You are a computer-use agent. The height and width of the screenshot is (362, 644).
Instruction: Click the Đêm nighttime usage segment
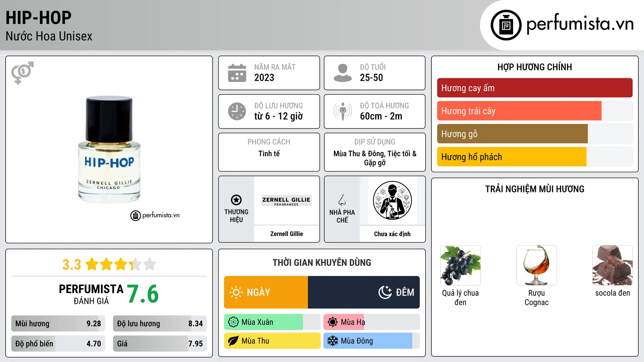coord(364,292)
